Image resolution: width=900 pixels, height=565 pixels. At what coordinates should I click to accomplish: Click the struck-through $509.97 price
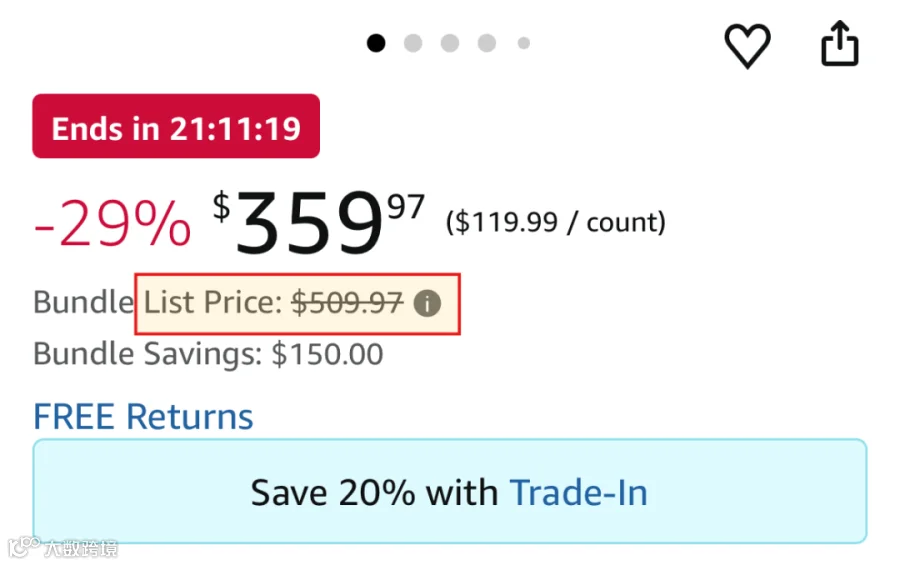point(347,303)
